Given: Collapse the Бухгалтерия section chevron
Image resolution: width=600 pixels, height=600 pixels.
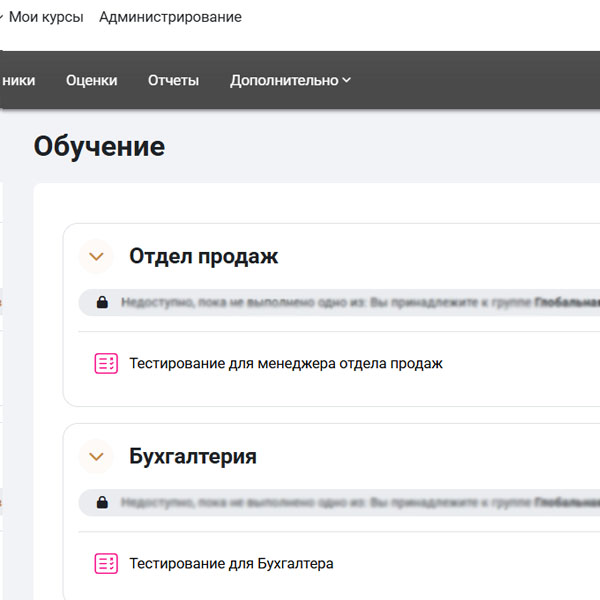Looking at the screenshot, I should (96, 457).
